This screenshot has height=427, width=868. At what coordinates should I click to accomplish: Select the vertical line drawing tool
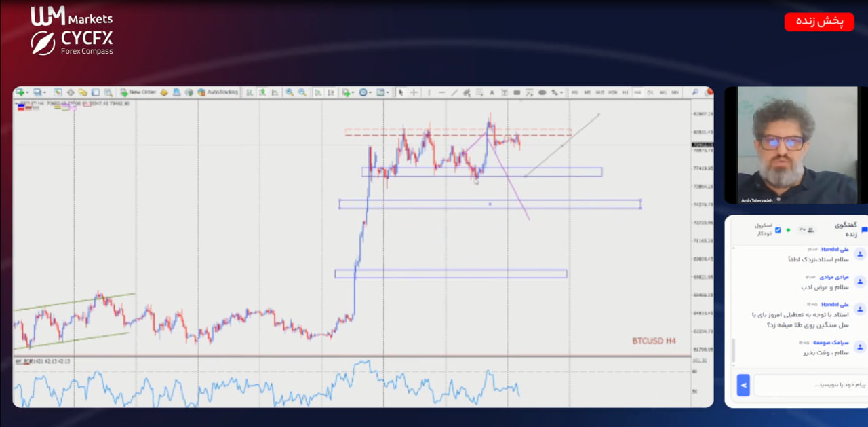pos(429,92)
